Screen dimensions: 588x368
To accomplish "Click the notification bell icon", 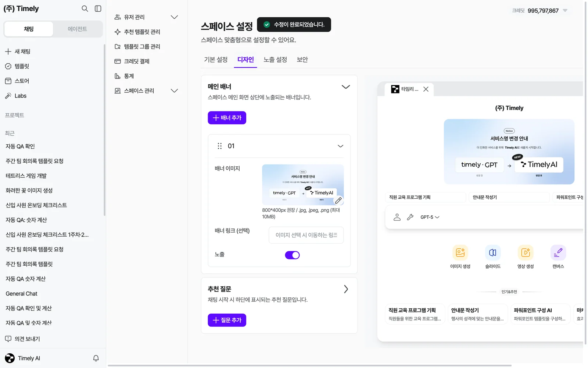I will 96,358.
